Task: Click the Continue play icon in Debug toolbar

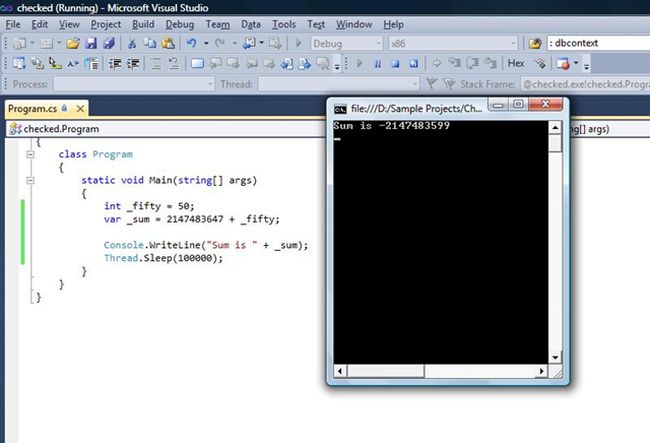Action: [359, 64]
